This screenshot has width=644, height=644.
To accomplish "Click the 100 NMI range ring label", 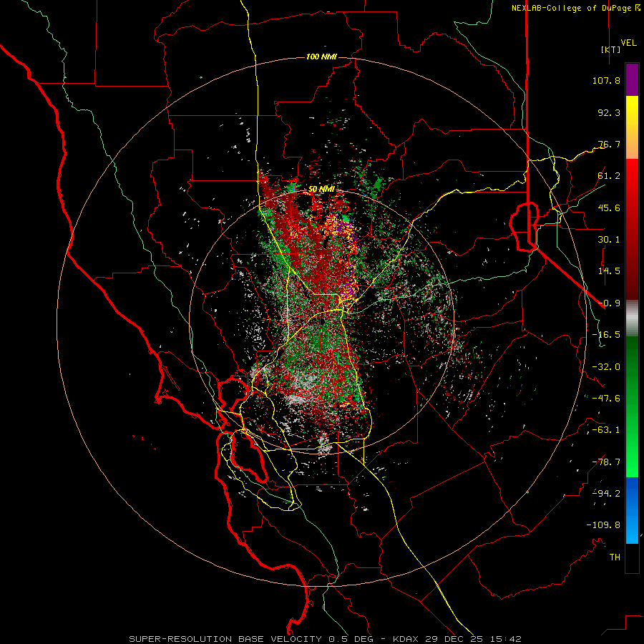I will point(321,57).
